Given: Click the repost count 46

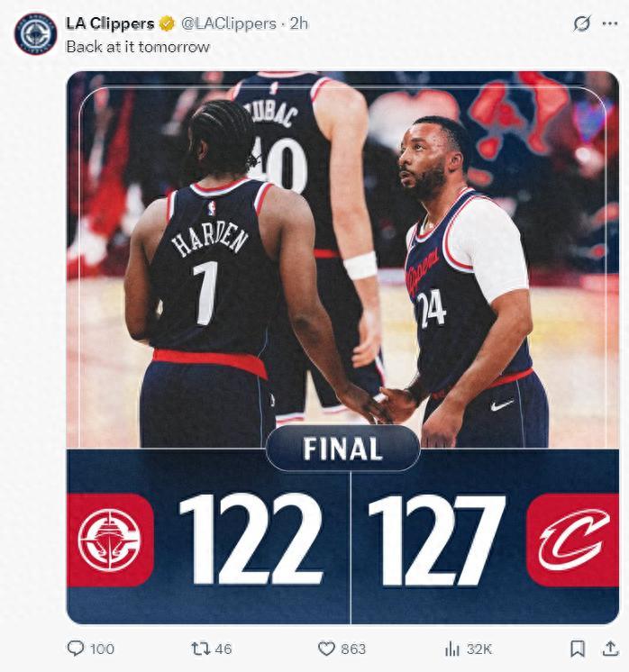Looking at the screenshot, I should point(223,649).
